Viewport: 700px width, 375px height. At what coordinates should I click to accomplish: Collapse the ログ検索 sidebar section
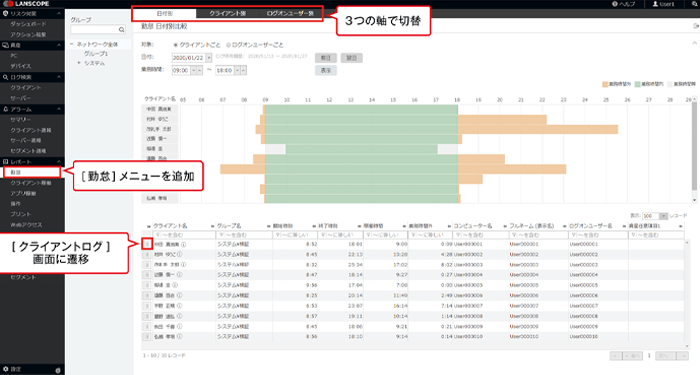pos(58,77)
